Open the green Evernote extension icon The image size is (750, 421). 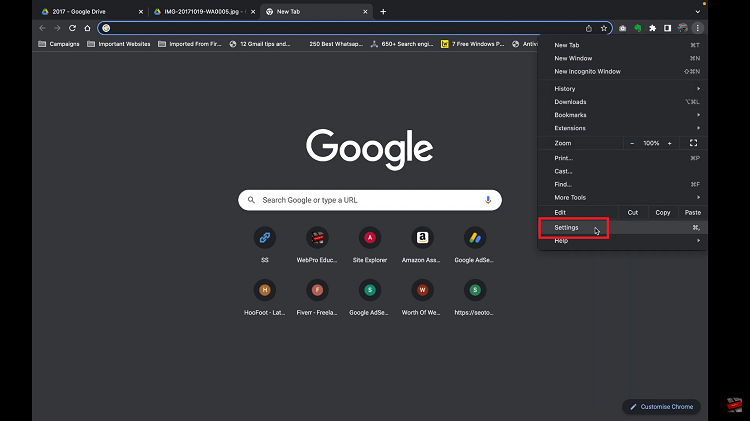(638, 28)
